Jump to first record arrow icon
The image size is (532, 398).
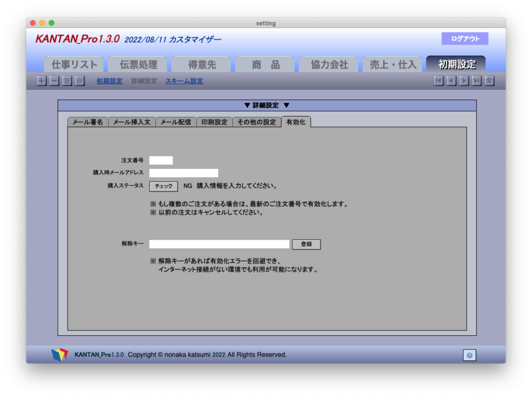tap(438, 81)
